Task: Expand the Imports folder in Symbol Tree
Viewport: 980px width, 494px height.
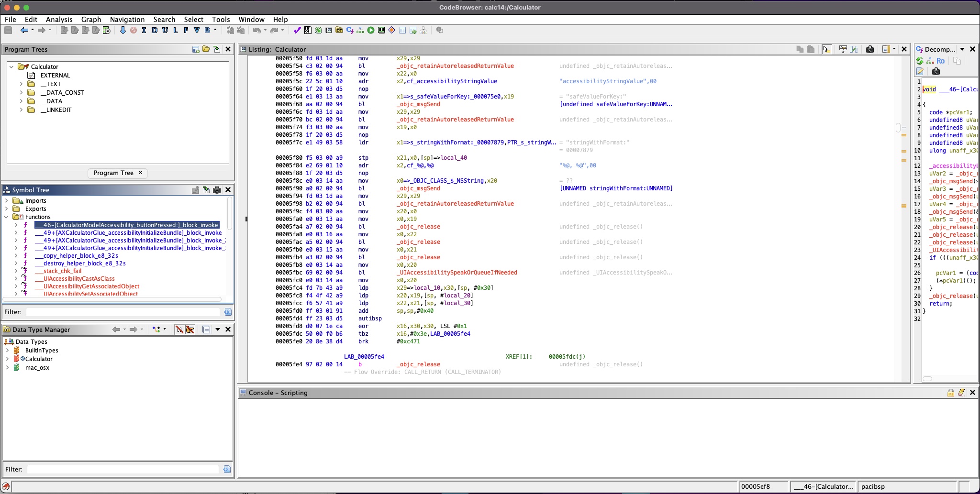Action: tap(7, 201)
